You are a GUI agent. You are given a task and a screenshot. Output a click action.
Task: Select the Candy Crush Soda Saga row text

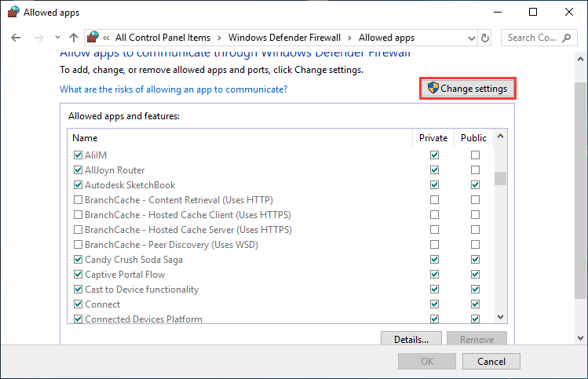[x=134, y=260]
